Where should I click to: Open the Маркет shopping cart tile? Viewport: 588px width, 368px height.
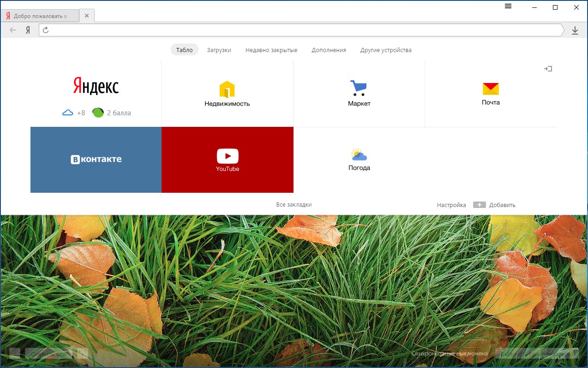click(359, 94)
